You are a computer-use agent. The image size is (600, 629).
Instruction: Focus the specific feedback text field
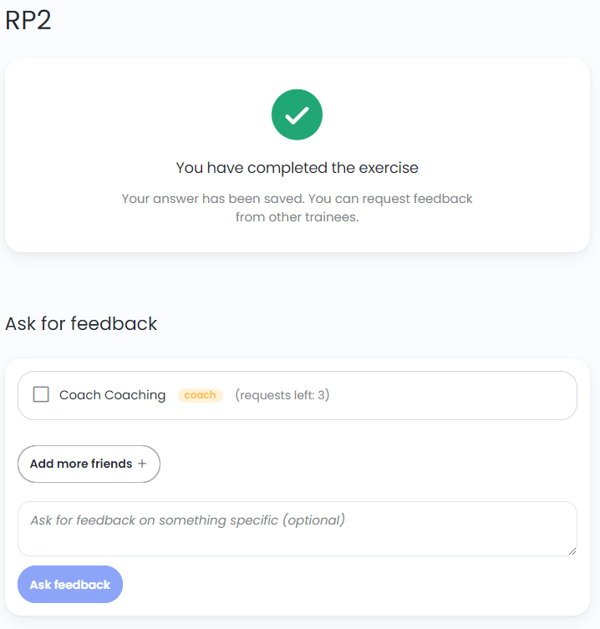point(297,529)
